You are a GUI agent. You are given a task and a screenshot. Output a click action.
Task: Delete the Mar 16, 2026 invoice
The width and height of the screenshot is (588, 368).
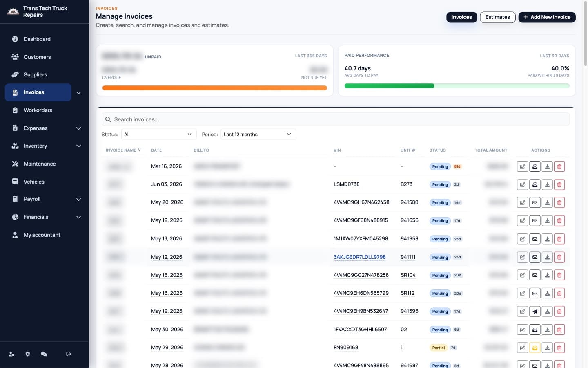[559, 166]
